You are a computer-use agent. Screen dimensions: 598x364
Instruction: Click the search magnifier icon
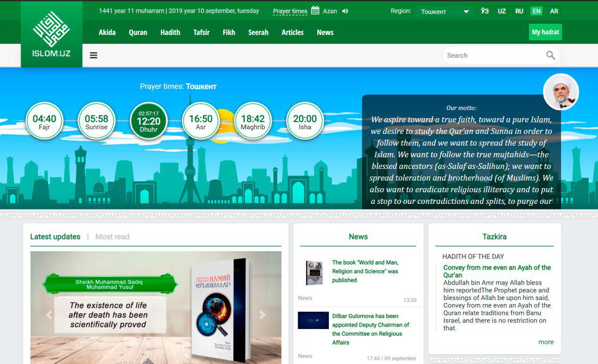550,56
